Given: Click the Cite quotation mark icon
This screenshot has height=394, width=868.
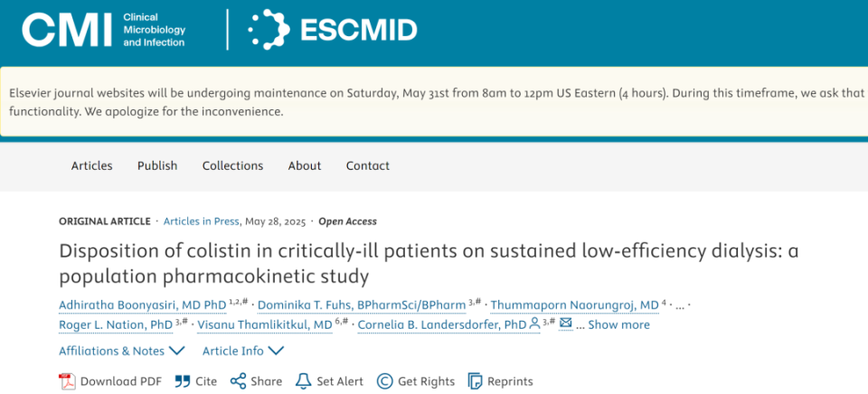Looking at the screenshot, I should point(183,381).
